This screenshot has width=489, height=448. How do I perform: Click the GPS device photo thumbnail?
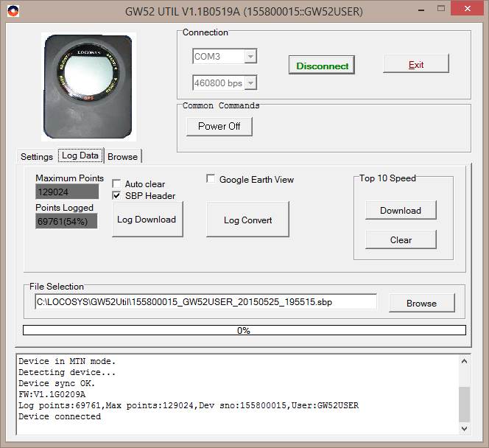pyautogui.click(x=88, y=87)
